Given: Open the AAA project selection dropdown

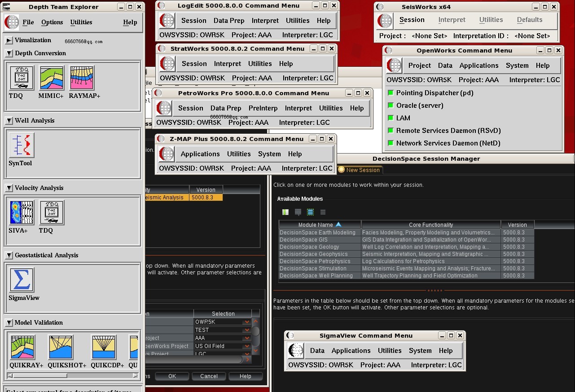Looking at the screenshot, I should pos(247,338).
